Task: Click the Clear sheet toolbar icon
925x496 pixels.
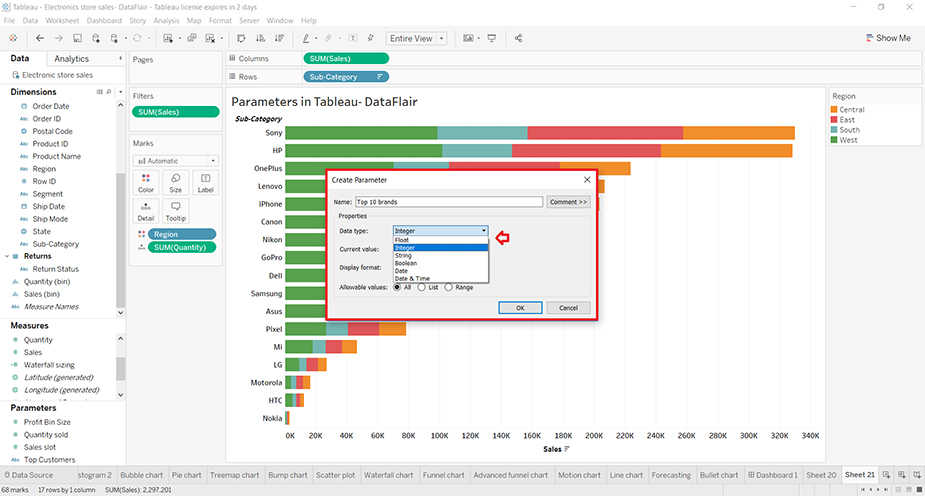Action: (x=210, y=38)
